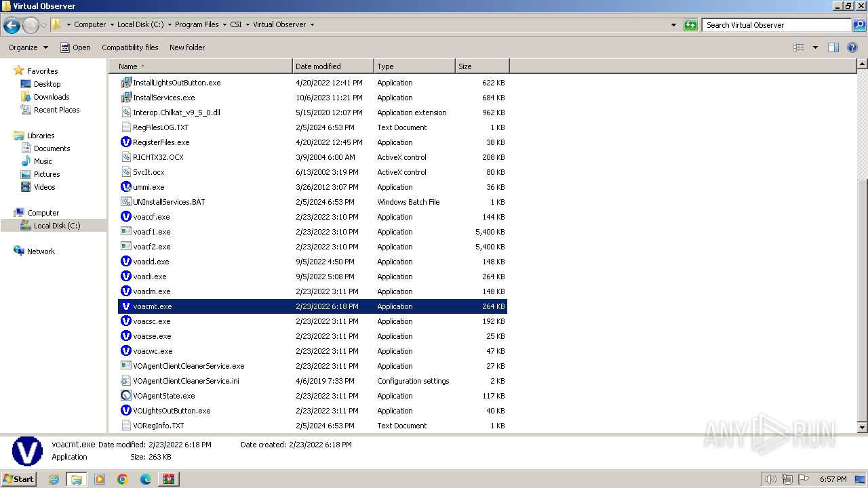Open Downloads in the navigation pane
Screen dimensions: 868x488
pyautogui.click(x=52, y=97)
